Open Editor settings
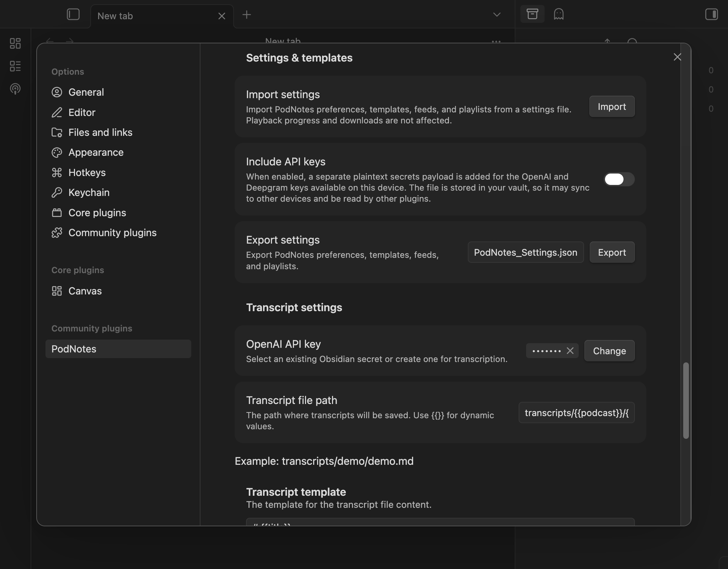Screen dimensions: 728x569 pyautogui.click(x=118, y=112)
